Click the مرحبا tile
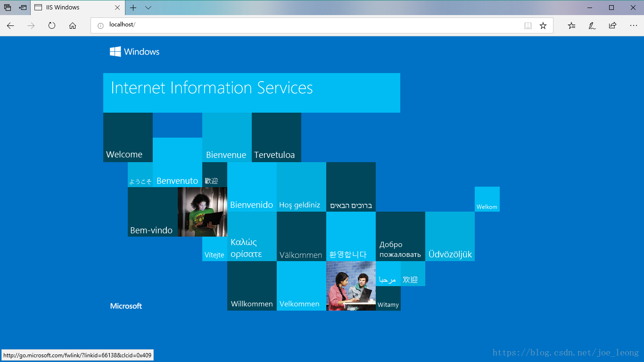Image resolution: width=644 pixels, height=362 pixels. pyautogui.click(x=388, y=273)
